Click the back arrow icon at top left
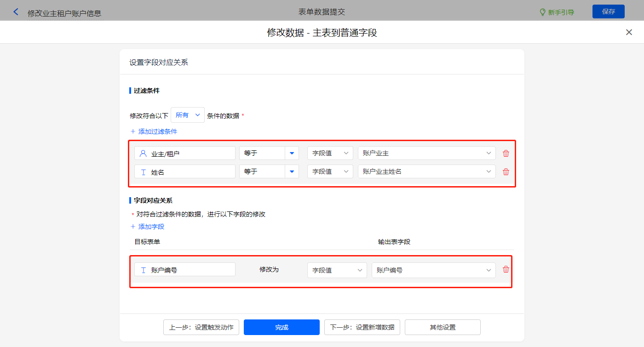 pos(16,12)
